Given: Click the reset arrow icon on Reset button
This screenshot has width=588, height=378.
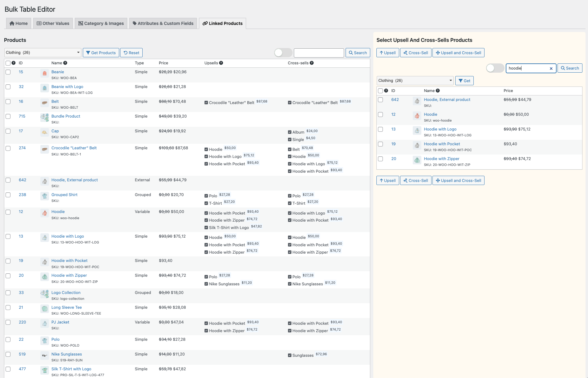Looking at the screenshot, I should 125,53.
